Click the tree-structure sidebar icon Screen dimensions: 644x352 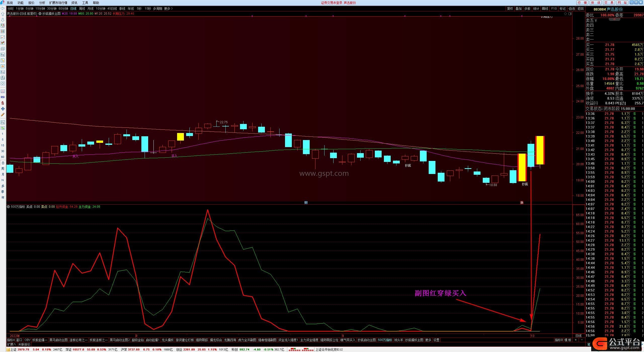click(3, 60)
